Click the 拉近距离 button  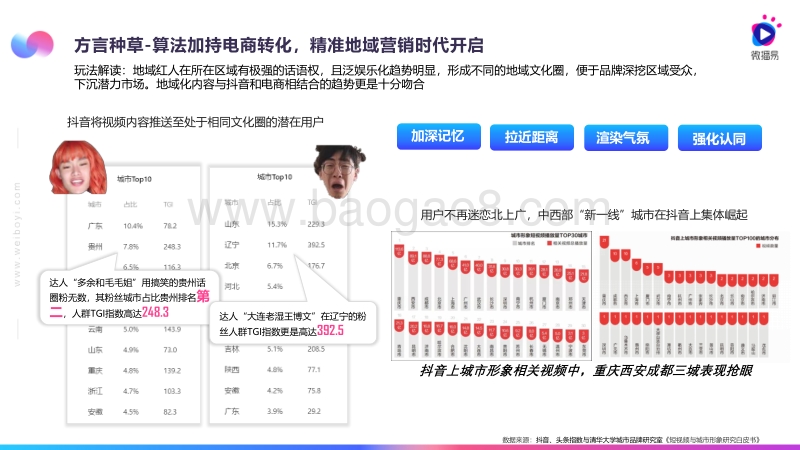[532, 137]
